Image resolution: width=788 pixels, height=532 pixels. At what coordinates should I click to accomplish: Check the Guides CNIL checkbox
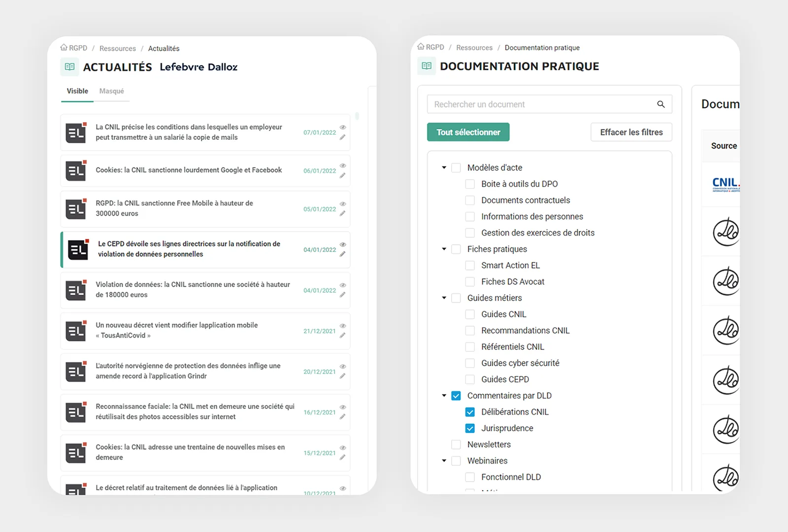point(470,314)
